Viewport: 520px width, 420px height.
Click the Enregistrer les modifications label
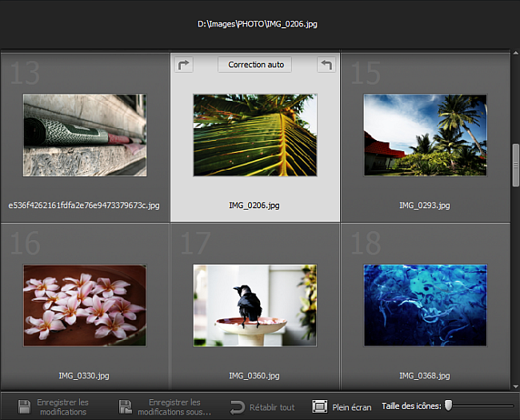point(62,407)
